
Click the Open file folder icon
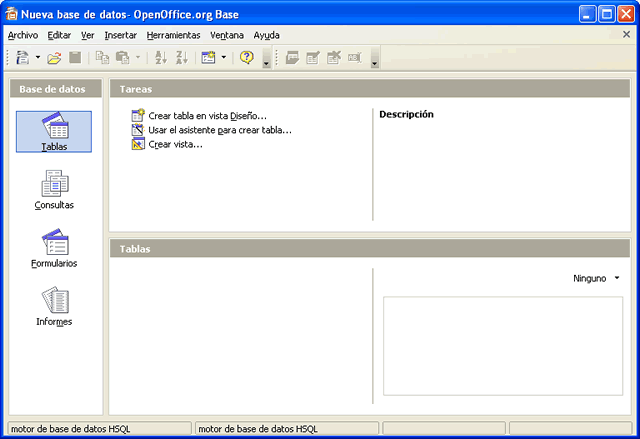click(54, 58)
